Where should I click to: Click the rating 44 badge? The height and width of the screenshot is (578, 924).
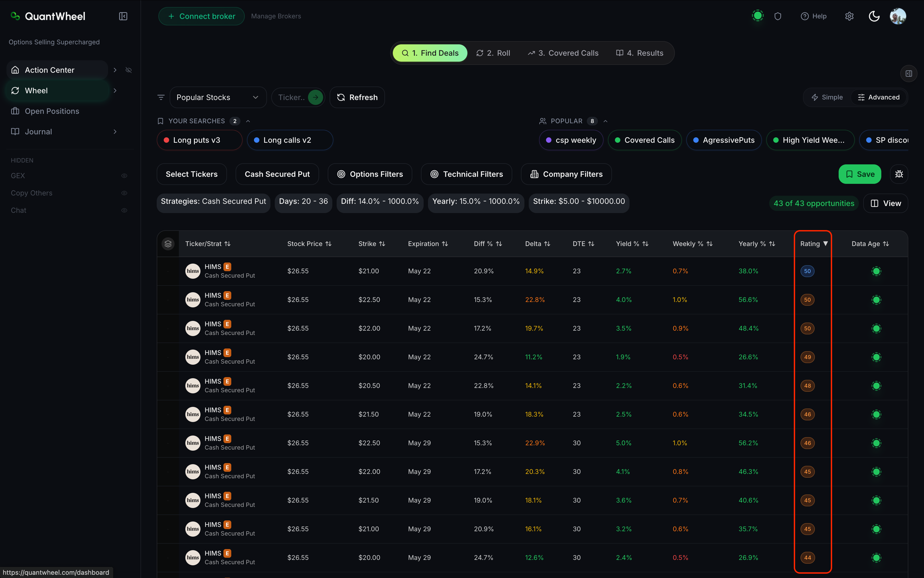[x=808, y=558]
